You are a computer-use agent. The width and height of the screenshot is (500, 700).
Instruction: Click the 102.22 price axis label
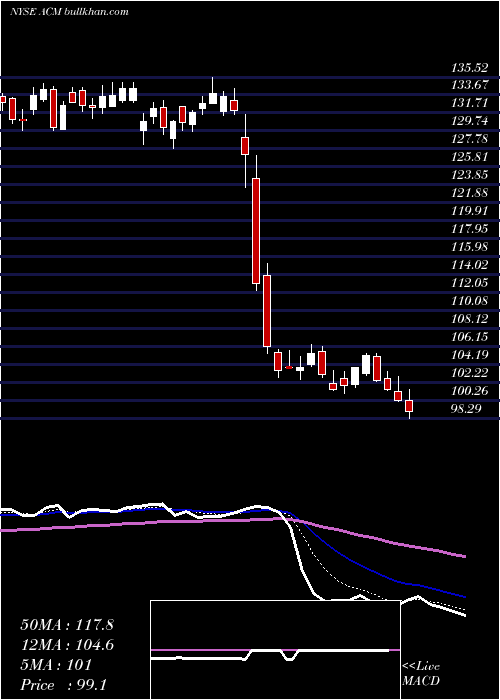[470, 373]
